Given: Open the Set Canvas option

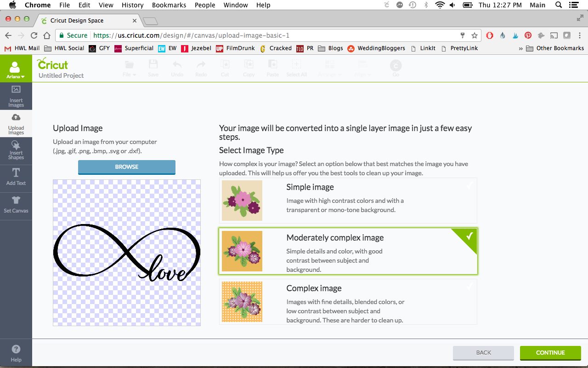Looking at the screenshot, I should pyautogui.click(x=16, y=204).
